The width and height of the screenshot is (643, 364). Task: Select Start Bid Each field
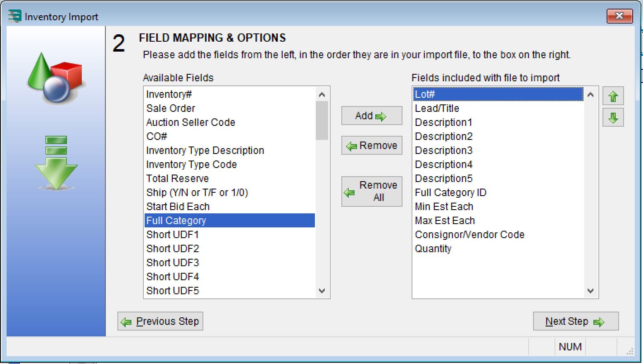click(x=230, y=207)
